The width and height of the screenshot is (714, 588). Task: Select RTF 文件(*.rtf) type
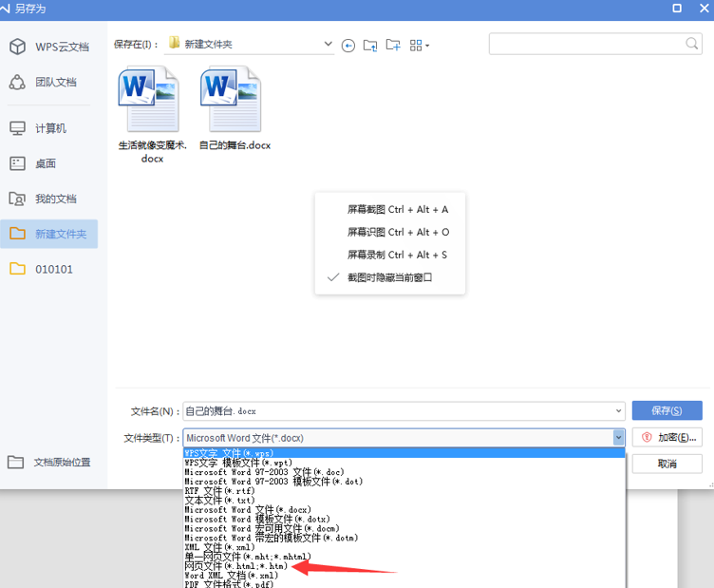404,491
